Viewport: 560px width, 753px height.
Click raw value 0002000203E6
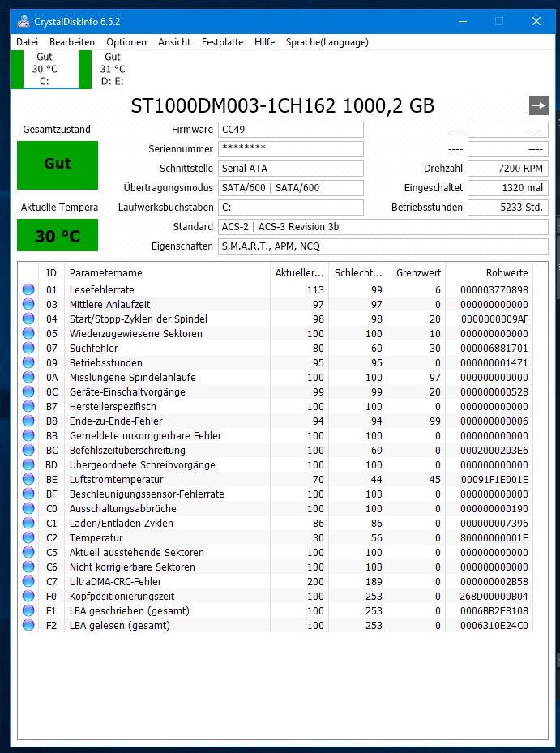(x=494, y=450)
